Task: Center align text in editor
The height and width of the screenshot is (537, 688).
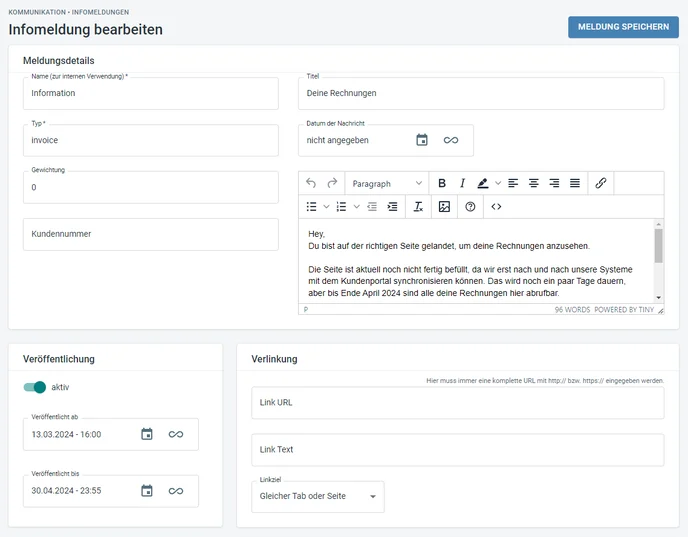Action: point(534,183)
